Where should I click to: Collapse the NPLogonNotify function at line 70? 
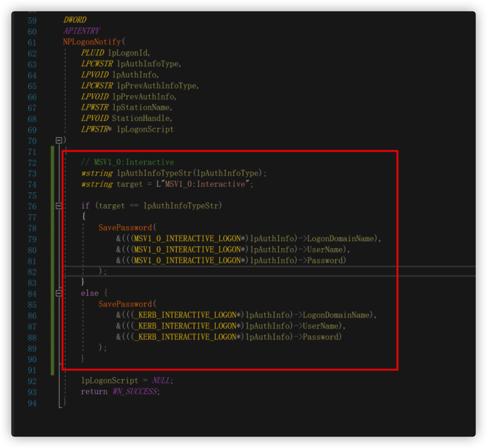pos(59,140)
